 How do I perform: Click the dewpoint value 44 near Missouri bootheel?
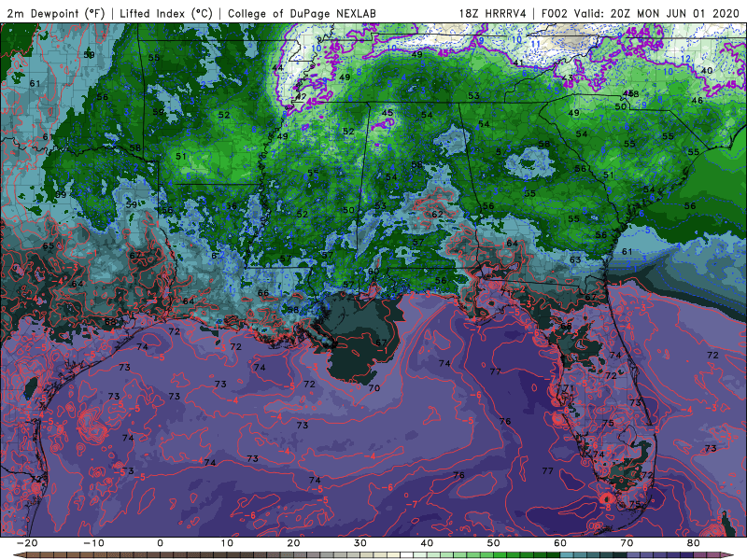277,67
